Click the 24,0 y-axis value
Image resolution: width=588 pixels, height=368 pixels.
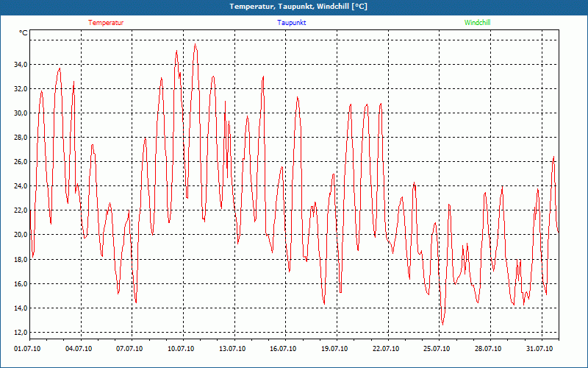click(21, 186)
